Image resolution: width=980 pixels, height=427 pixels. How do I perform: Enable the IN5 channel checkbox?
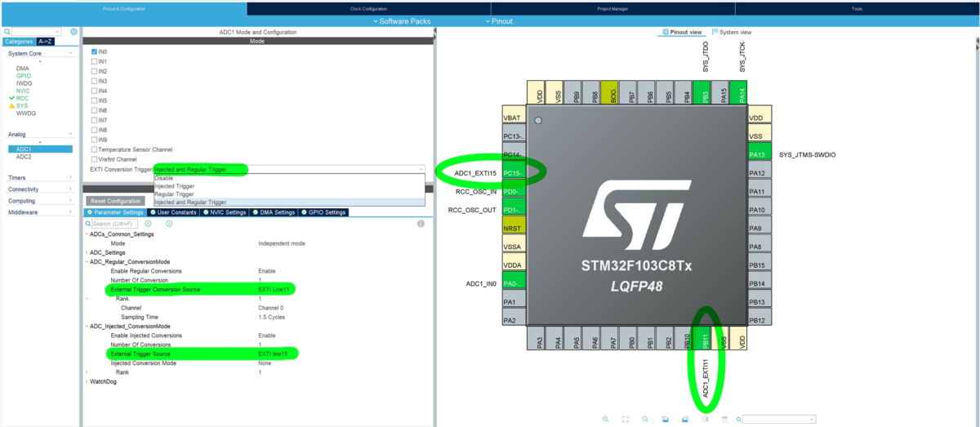tap(94, 100)
